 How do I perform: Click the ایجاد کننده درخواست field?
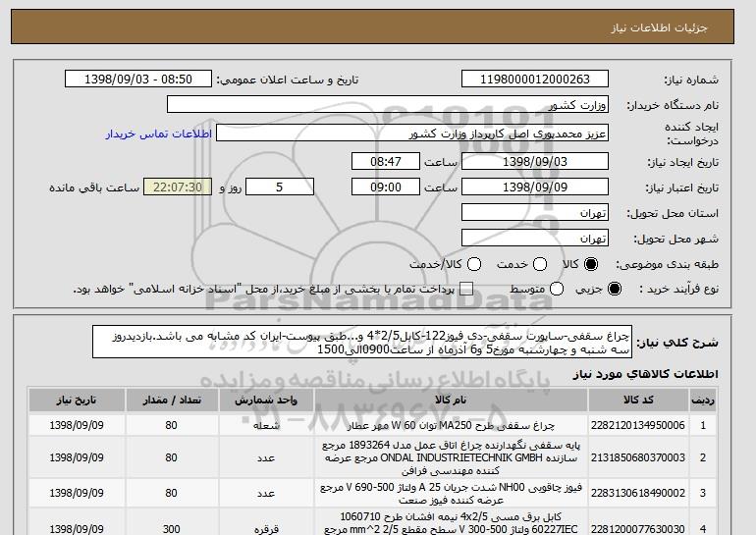(x=412, y=134)
